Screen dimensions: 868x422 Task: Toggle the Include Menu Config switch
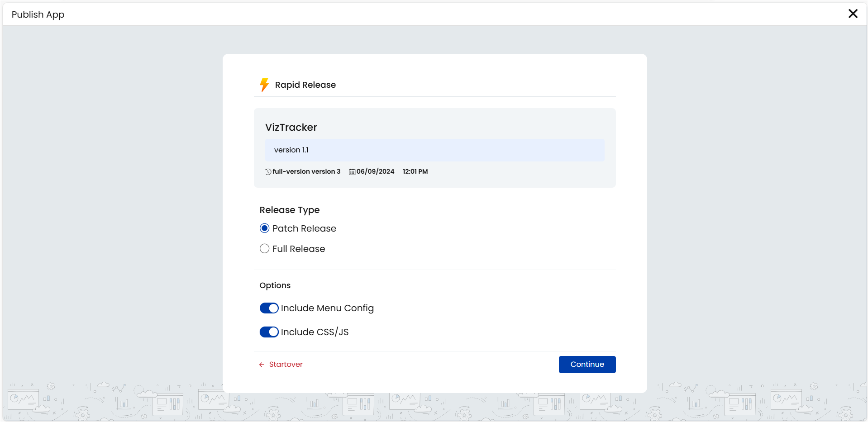pyautogui.click(x=269, y=308)
